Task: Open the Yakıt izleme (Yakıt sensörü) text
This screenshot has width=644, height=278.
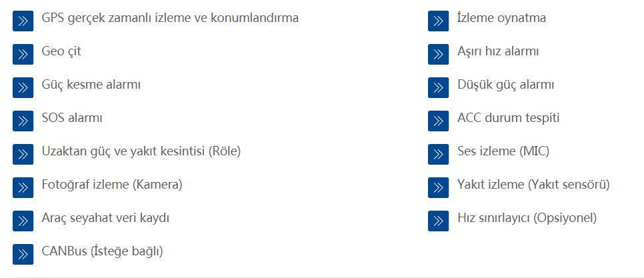Action: coord(533,185)
